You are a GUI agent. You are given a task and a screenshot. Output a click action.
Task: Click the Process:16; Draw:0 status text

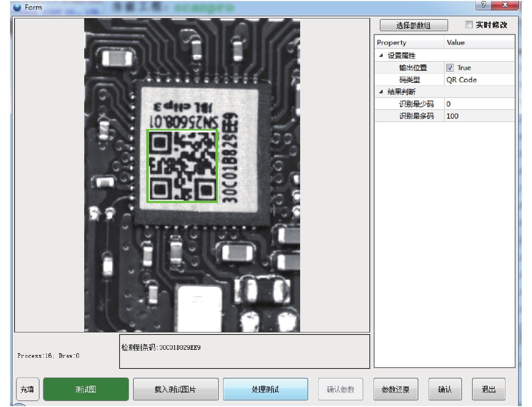pos(49,356)
